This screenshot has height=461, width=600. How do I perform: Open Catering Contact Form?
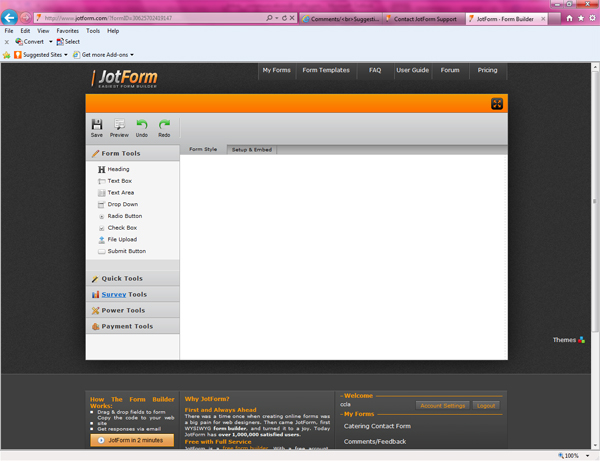pyautogui.click(x=377, y=426)
